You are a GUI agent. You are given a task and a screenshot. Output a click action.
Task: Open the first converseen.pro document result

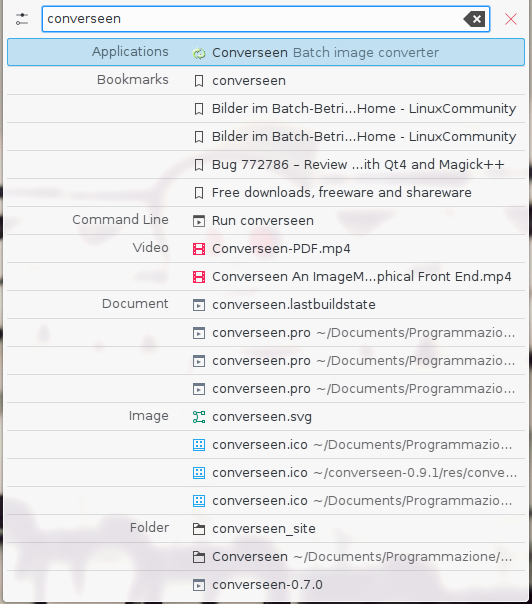pyautogui.click(x=266, y=333)
